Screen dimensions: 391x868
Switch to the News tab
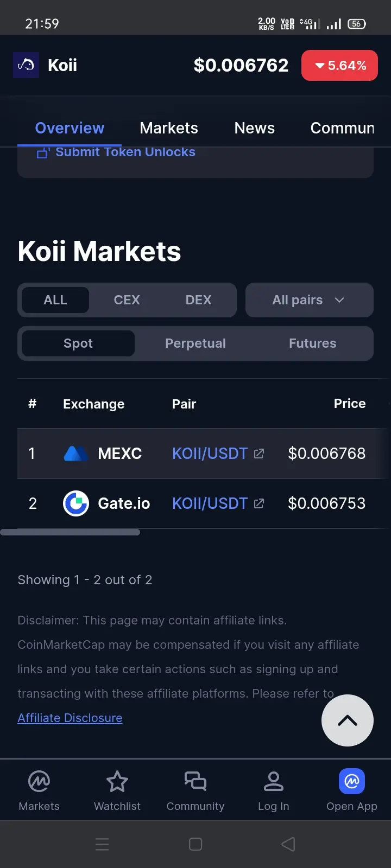pos(254,128)
